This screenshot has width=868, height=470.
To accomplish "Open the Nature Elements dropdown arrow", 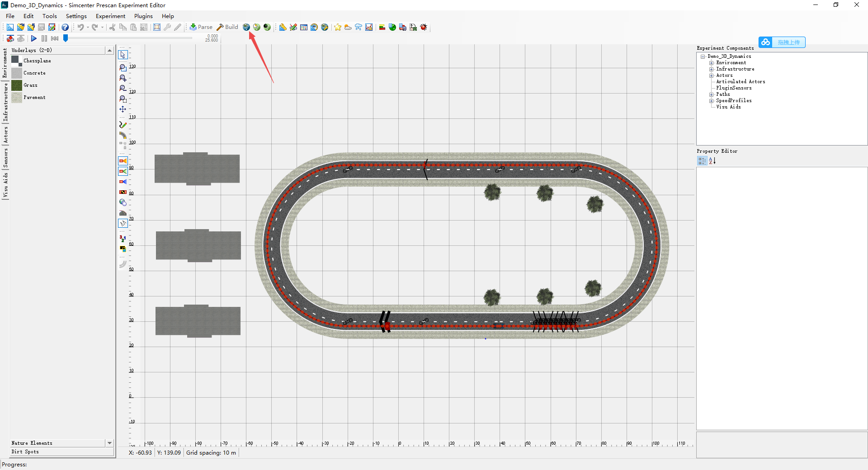I will (109, 443).
